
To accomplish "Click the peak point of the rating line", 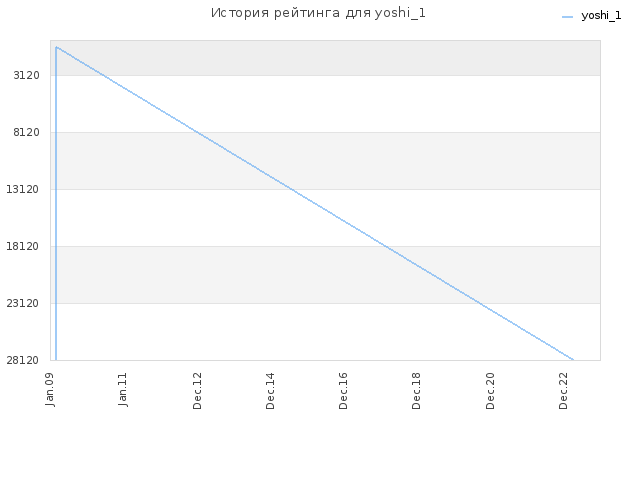I will click(56, 47).
